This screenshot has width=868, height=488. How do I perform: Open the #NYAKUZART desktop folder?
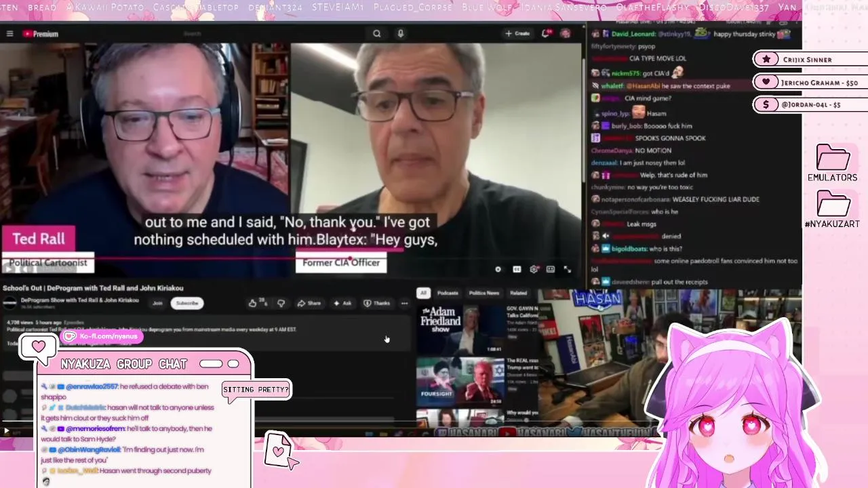tap(833, 209)
